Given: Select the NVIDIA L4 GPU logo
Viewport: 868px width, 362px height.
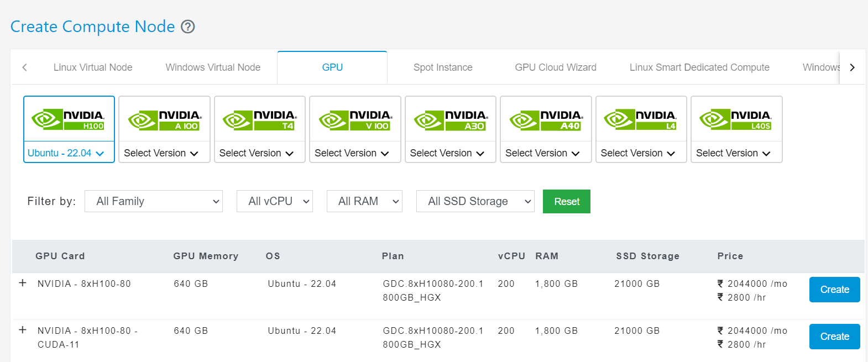Looking at the screenshot, I should [641, 119].
